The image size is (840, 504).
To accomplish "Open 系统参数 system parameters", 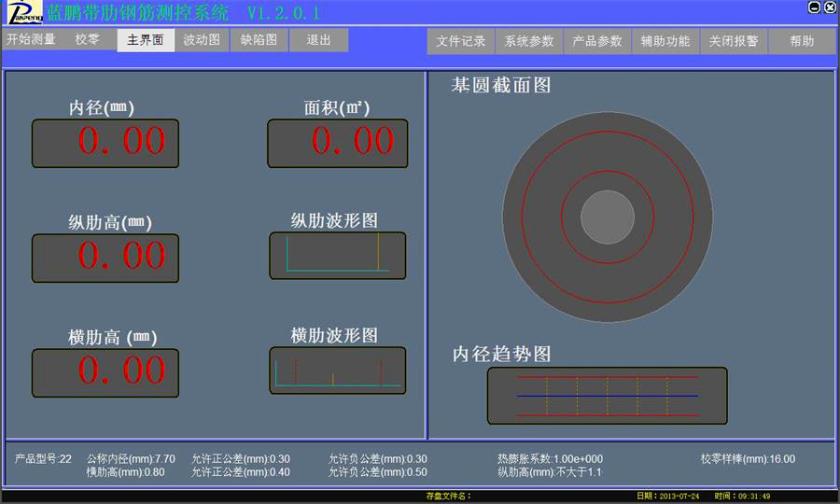I will (529, 42).
